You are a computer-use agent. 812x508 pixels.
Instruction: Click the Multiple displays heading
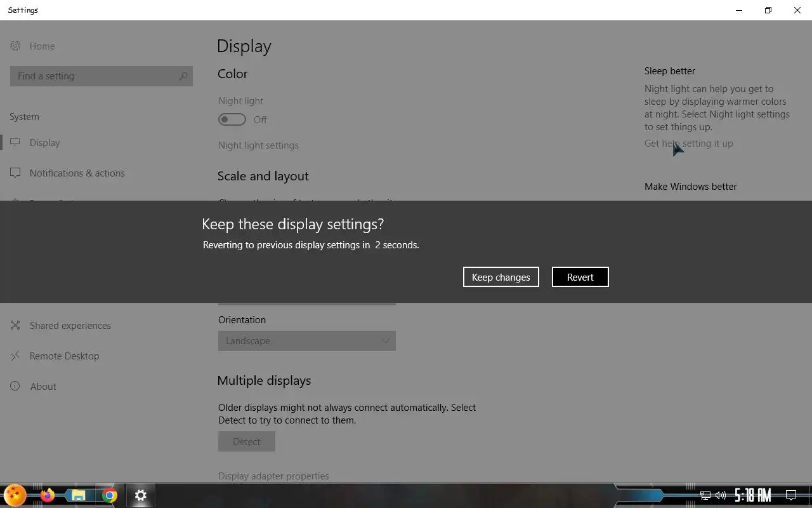pos(264,380)
